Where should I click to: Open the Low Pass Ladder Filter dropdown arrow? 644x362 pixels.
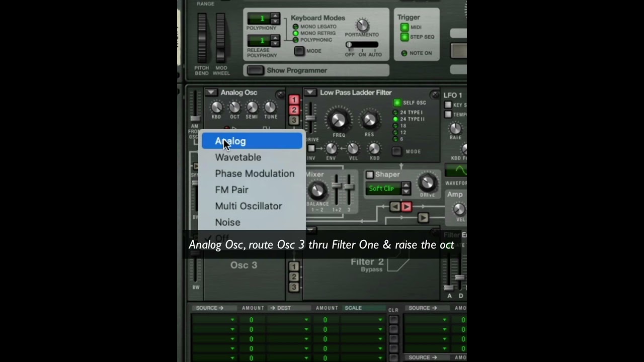pyautogui.click(x=310, y=93)
